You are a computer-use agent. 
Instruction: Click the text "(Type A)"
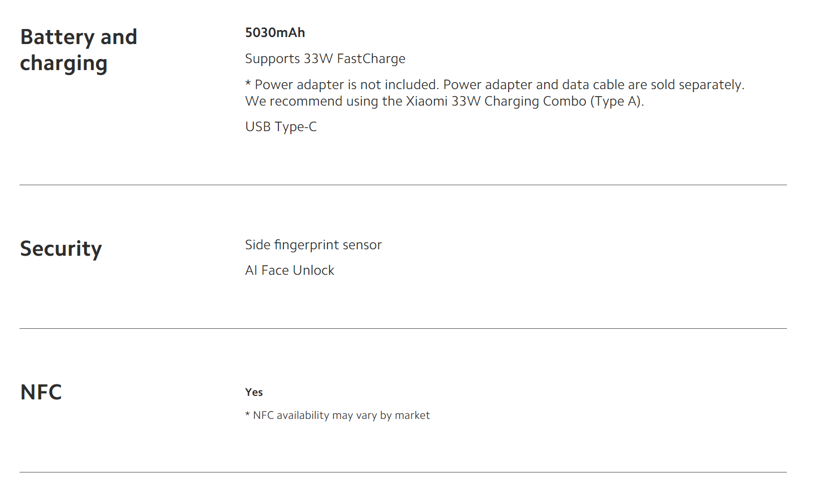[x=617, y=102]
